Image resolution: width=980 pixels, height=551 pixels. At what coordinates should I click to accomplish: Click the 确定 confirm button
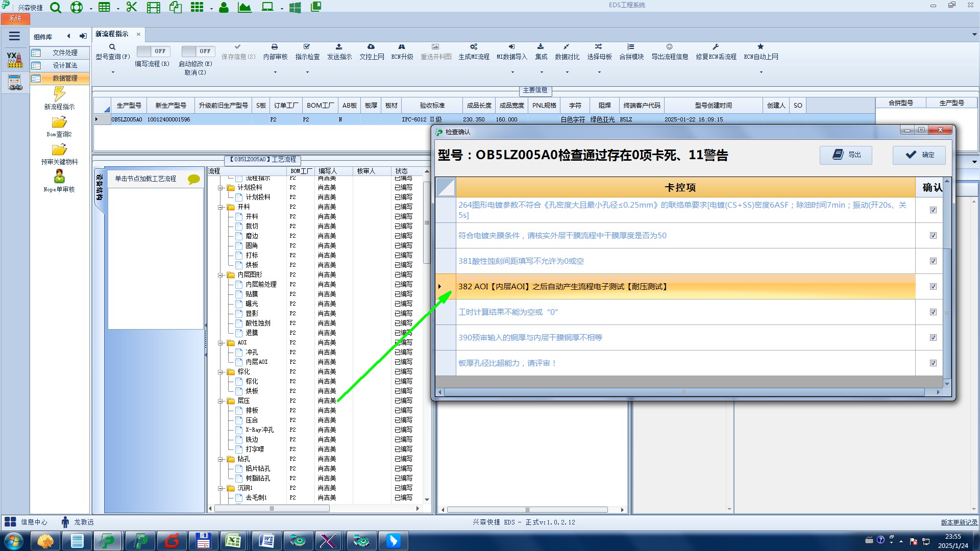click(919, 155)
